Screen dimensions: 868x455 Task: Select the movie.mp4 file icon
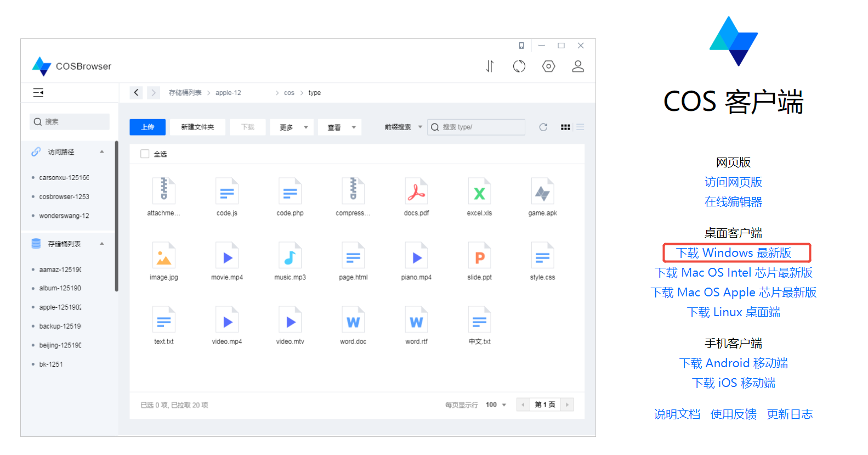click(x=227, y=255)
